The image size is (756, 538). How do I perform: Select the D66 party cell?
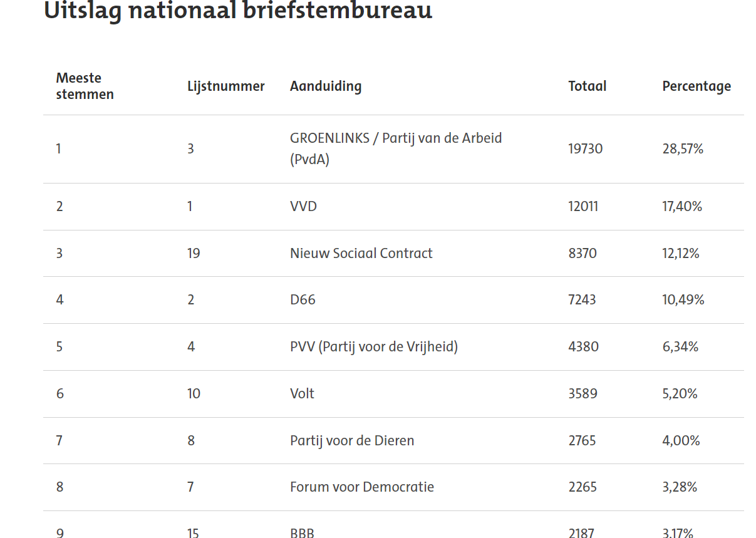[303, 300]
